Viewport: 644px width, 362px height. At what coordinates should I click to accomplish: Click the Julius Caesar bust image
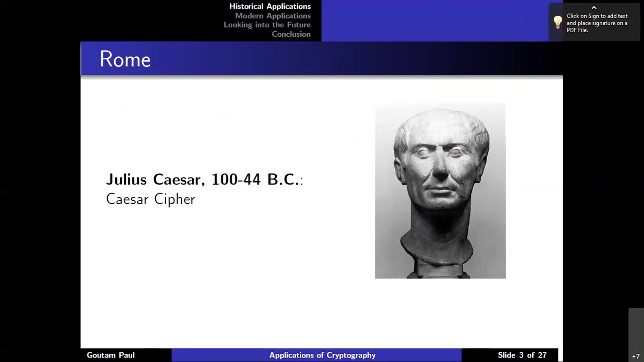coord(440,191)
